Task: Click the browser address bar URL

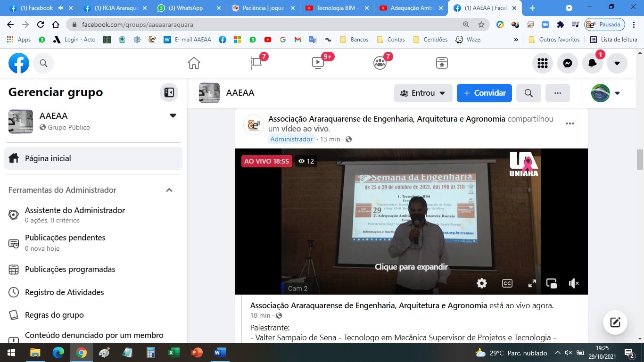Action: pyautogui.click(x=137, y=25)
